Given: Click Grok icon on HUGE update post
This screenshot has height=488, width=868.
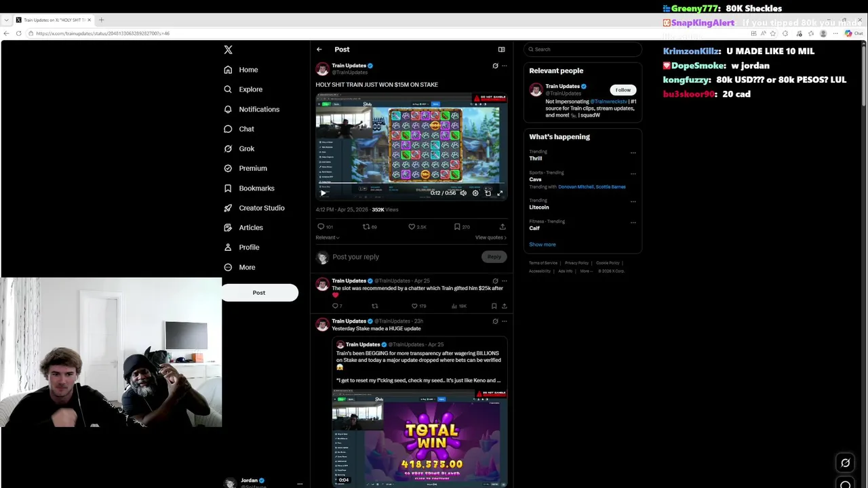Looking at the screenshot, I should tap(495, 321).
